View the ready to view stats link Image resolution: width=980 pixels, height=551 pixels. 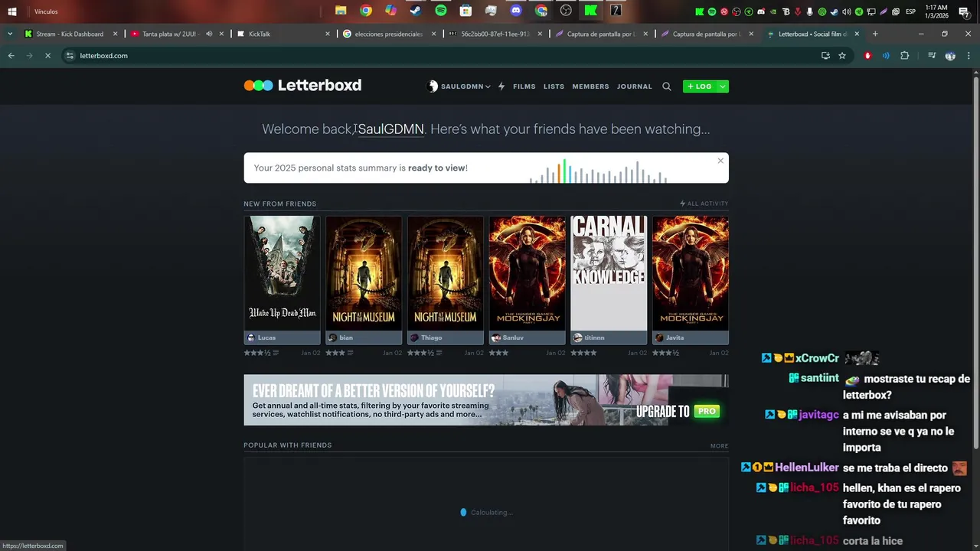436,168
